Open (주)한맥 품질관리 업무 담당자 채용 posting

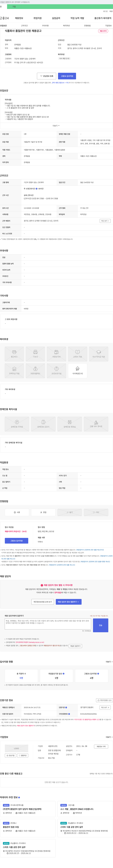pos(22,809)
